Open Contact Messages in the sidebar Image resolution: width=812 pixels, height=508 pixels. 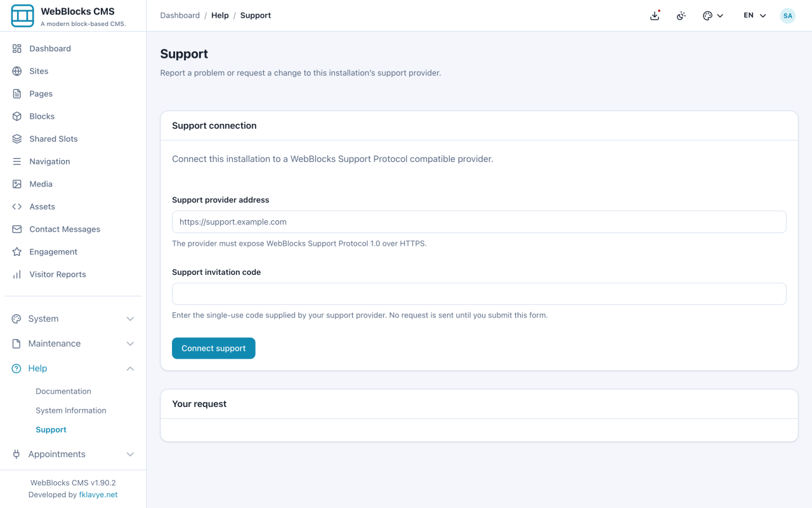click(73, 229)
